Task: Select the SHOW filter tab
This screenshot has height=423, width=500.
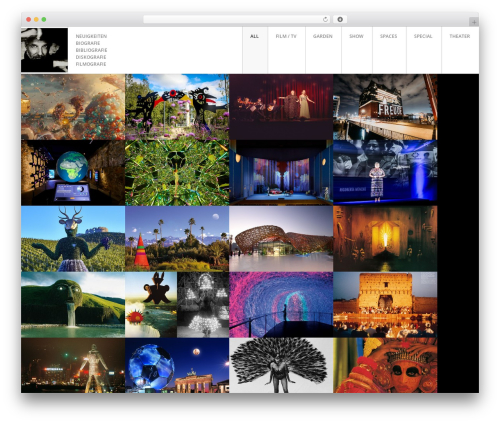Action: click(x=356, y=50)
